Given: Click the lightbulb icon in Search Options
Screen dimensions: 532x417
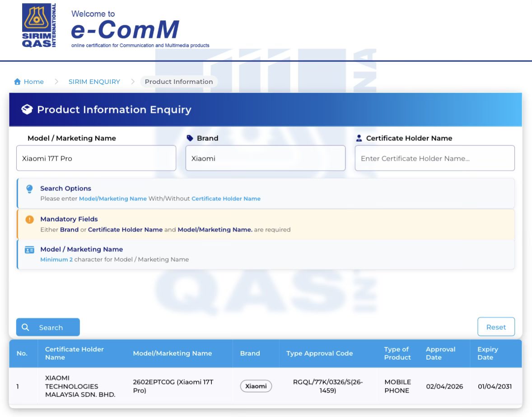Looking at the screenshot, I should click(29, 189).
